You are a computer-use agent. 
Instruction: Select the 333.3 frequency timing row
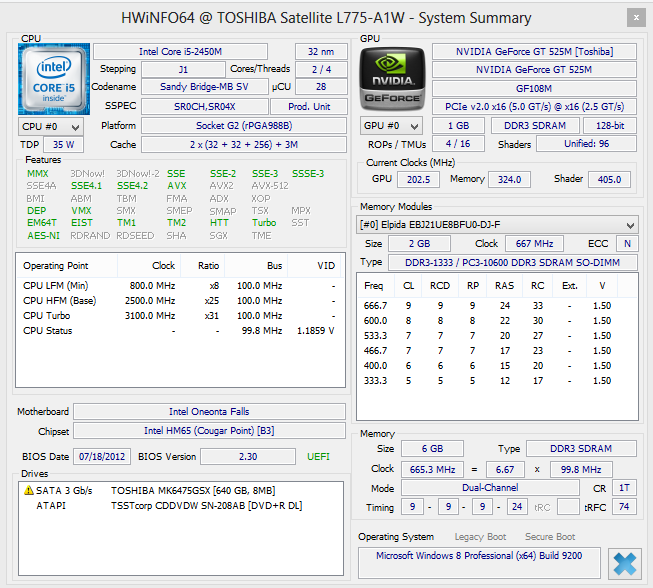tap(497, 381)
